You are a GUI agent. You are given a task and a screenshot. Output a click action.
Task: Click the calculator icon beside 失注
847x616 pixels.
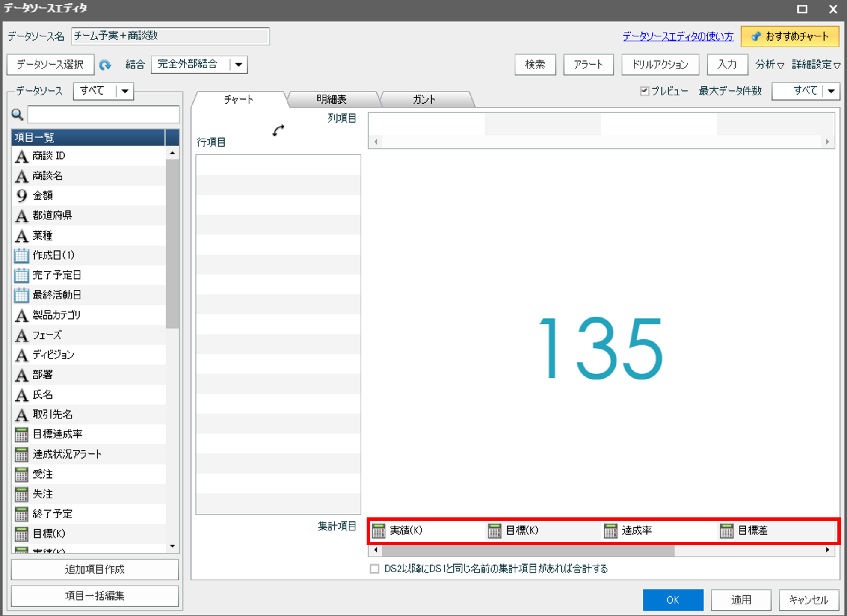(x=21, y=495)
